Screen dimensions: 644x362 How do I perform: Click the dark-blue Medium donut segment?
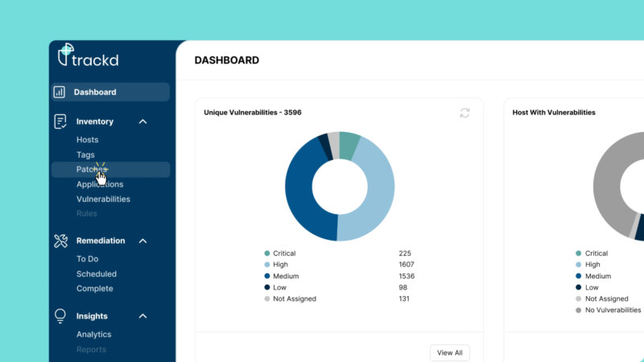(x=299, y=193)
